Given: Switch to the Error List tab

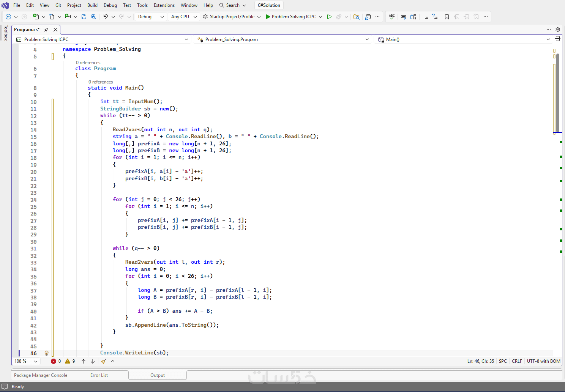Looking at the screenshot, I should [x=99, y=375].
